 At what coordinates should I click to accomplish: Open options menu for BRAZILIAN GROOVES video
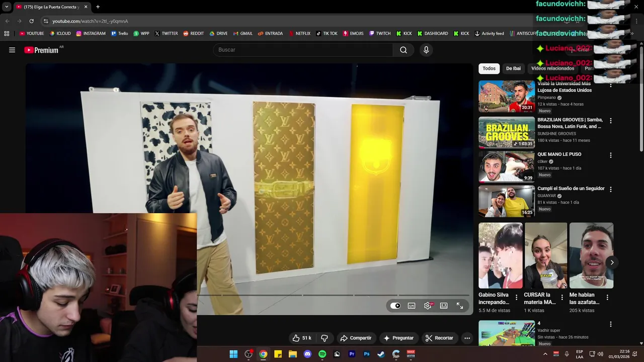pos(611,121)
